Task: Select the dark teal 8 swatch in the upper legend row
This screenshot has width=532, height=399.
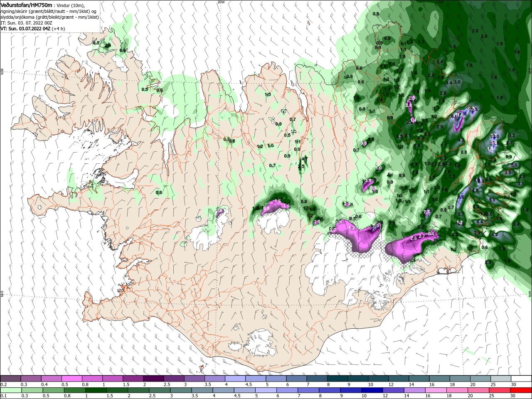Action: 337,378
